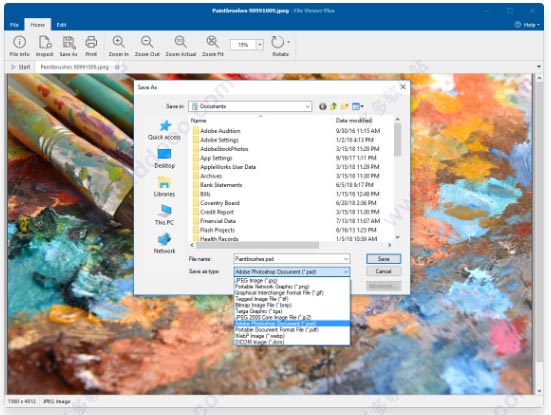Open File Info panel
This screenshot has width=551, height=415.
[19, 46]
